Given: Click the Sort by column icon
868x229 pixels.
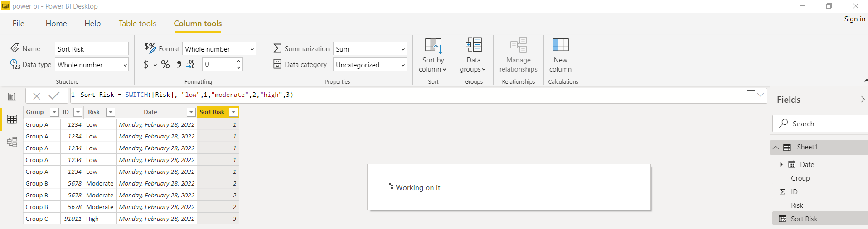Looking at the screenshot, I should tap(433, 46).
